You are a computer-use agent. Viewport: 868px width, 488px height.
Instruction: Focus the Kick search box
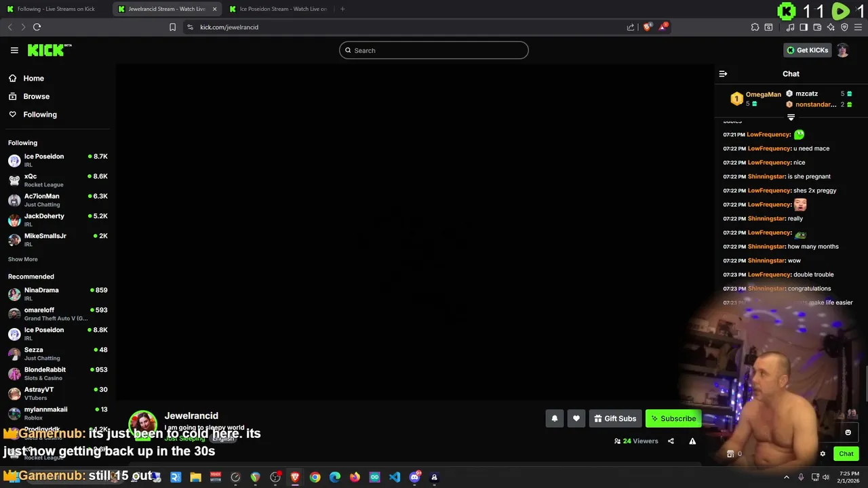coord(434,50)
